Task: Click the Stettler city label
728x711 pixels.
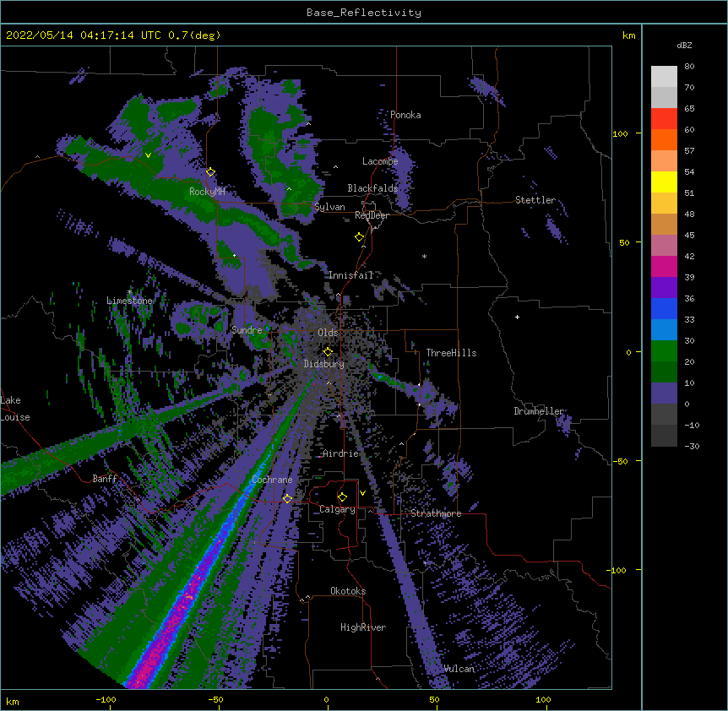Action: (x=535, y=200)
